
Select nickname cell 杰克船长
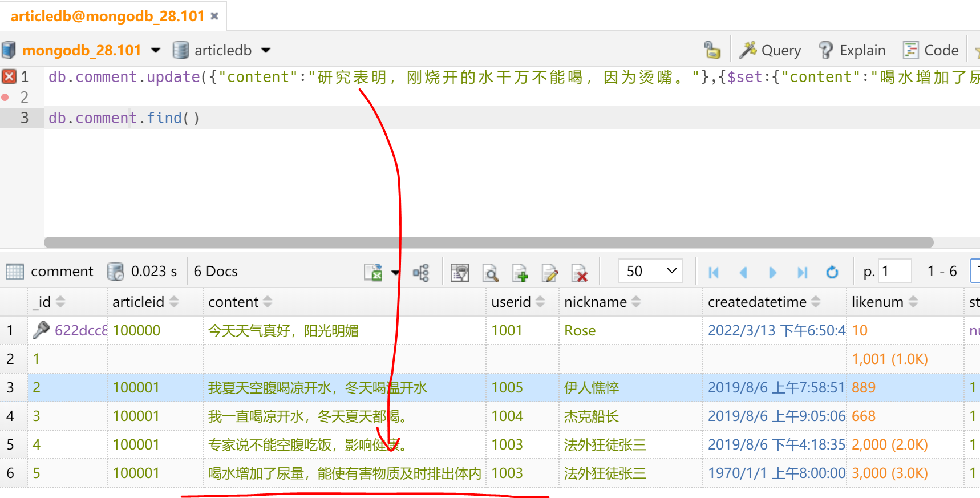(631, 416)
